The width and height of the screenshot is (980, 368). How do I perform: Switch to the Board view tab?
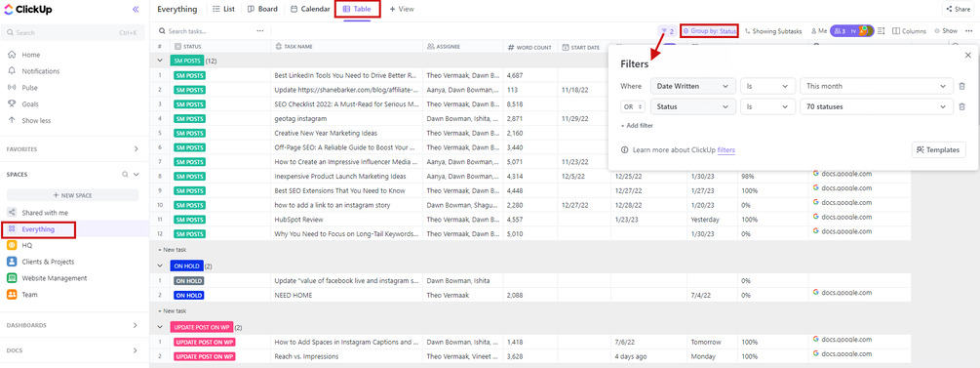point(262,10)
